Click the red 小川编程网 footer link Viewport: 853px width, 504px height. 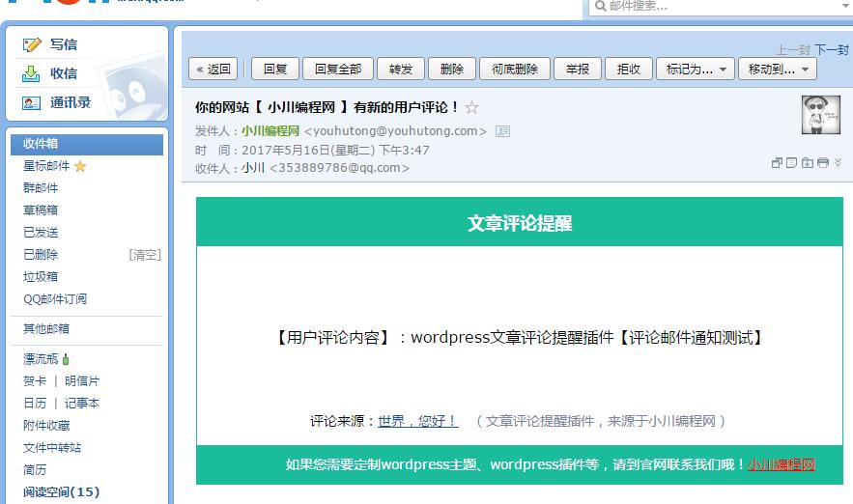pos(782,464)
